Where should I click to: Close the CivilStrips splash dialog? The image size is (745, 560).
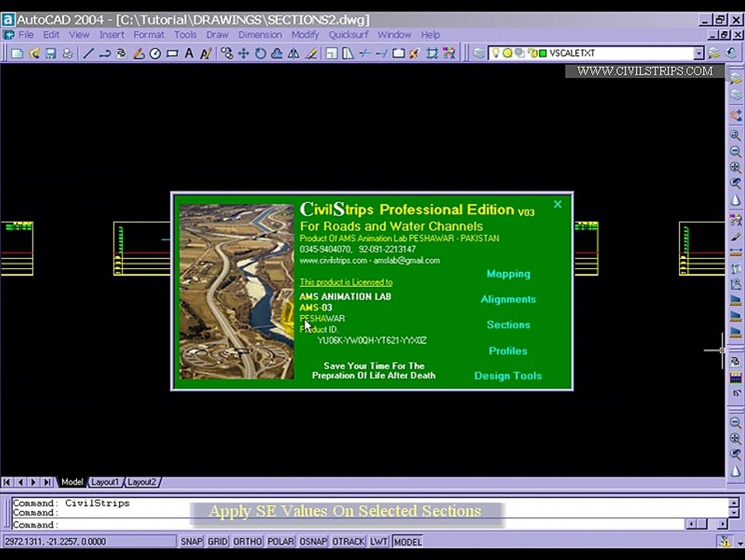click(x=558, y=205)
